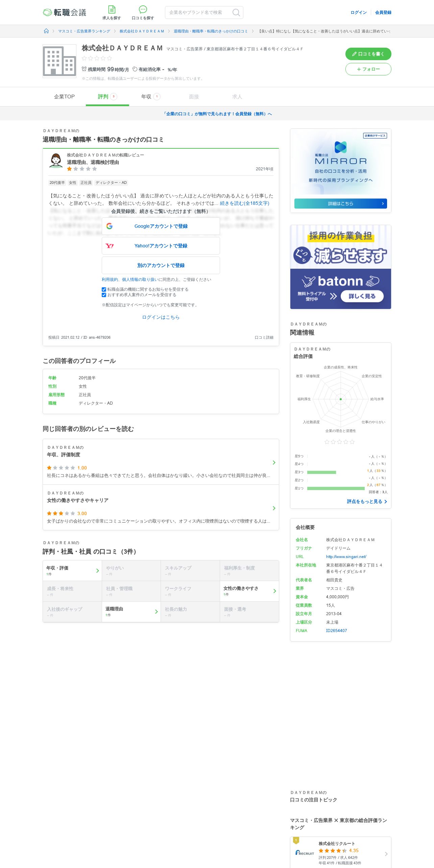
Task: Open 退職理由 category tile
Action: [x=131, y=612]
